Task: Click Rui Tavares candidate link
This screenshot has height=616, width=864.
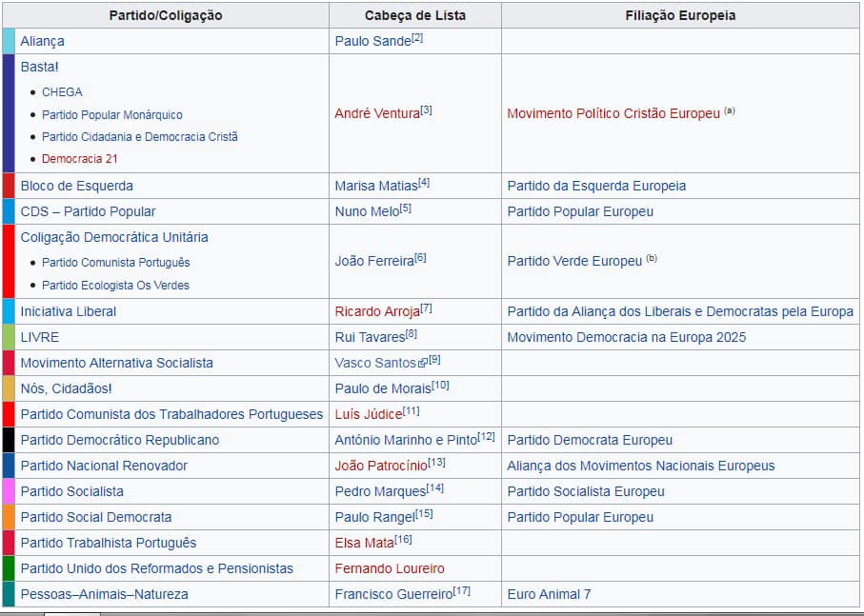Action: pos(370,337)
